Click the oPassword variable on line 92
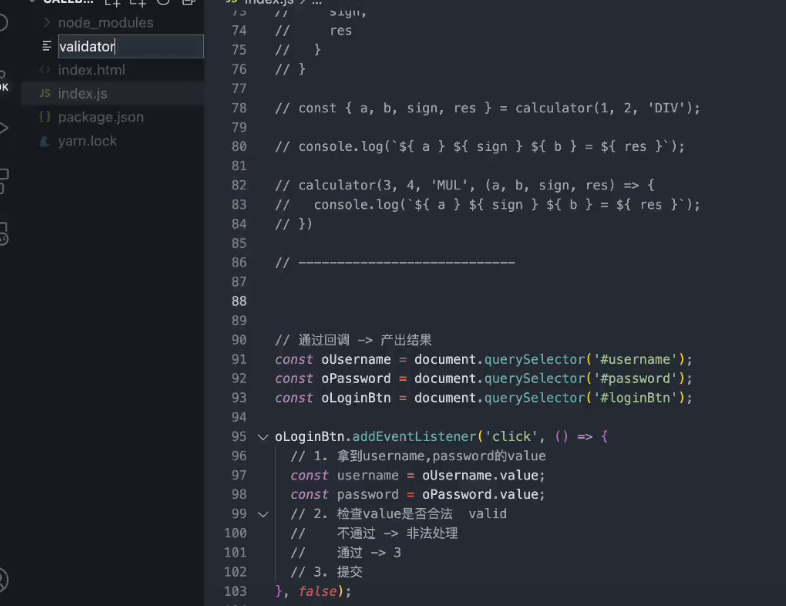The height and width of the screenshot is (606, 786). (x=356, y=378)
